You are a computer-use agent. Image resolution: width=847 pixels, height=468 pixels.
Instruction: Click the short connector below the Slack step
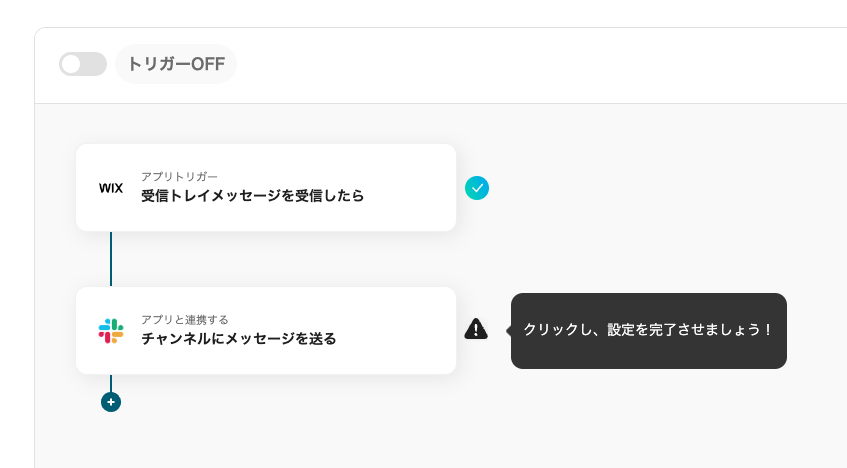point(111,382)
